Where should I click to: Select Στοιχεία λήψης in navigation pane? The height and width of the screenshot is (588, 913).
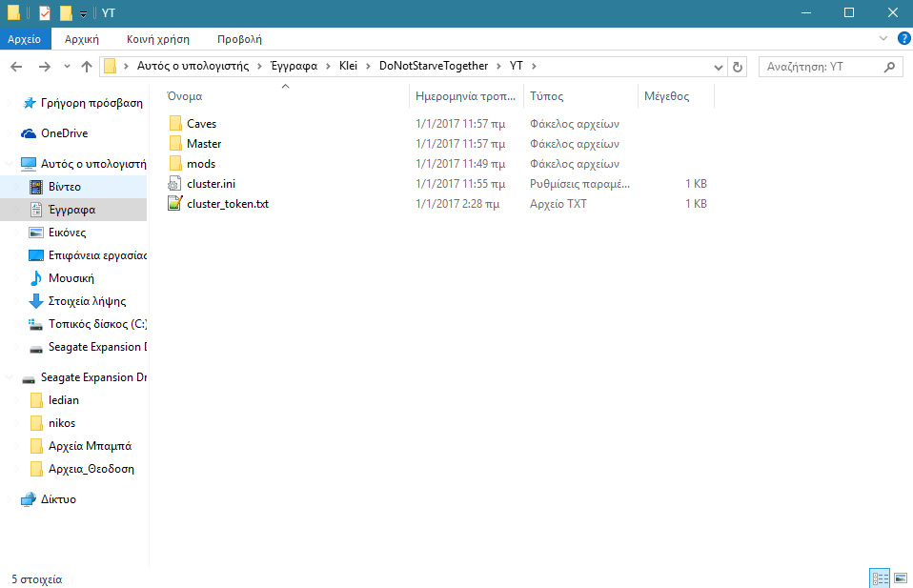click(x=87, y=301)
